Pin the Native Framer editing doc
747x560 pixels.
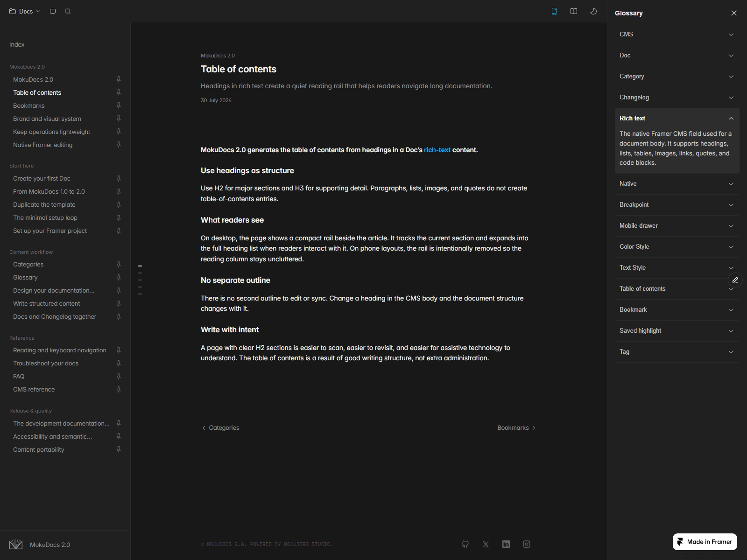coord(119,145)
